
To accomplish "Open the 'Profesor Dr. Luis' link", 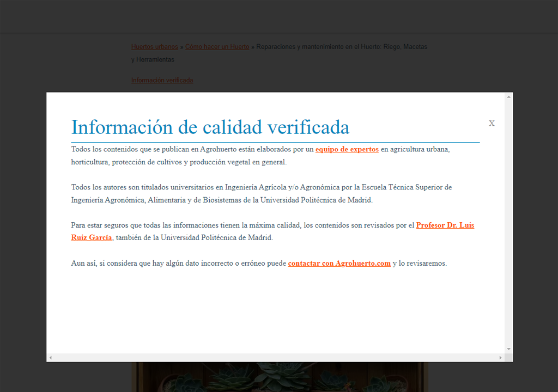I will (x=445, y=225).
